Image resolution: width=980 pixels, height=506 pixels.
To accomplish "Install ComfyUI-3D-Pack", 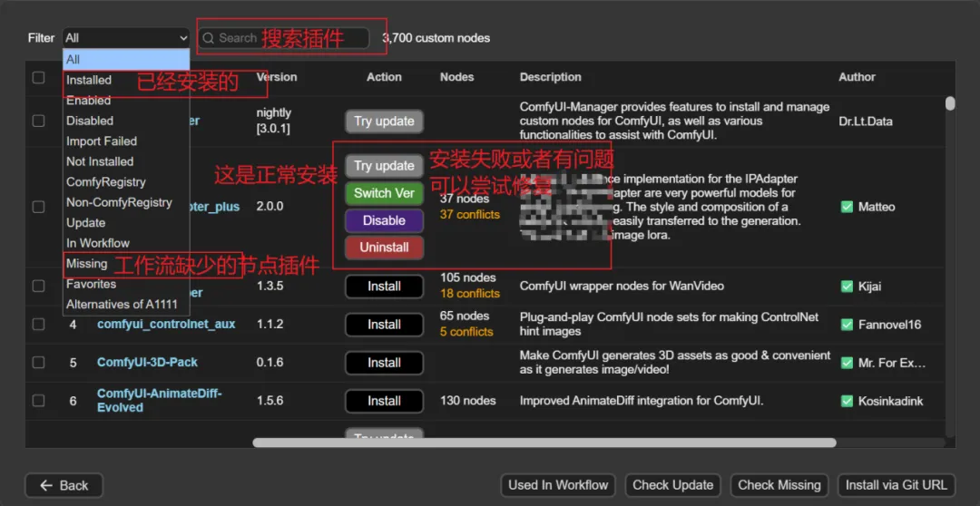I will 385,363.
